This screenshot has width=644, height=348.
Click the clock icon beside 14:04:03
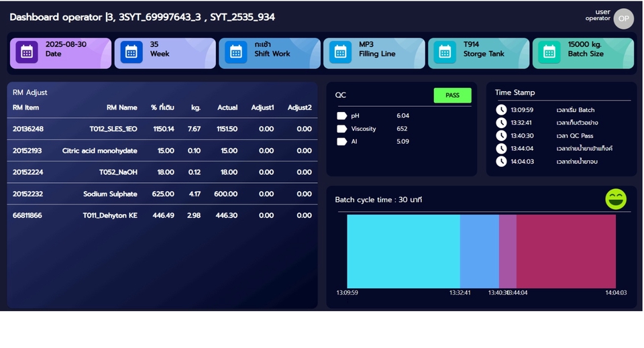tap(501, 162)
